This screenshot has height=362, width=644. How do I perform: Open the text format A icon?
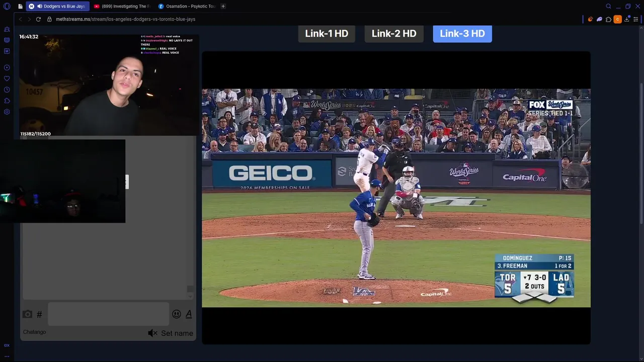[189, 314]
